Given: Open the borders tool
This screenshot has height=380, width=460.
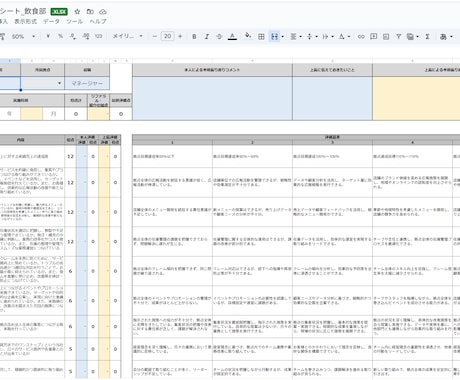Looking at the screenshot, I should tap(261, 36).
